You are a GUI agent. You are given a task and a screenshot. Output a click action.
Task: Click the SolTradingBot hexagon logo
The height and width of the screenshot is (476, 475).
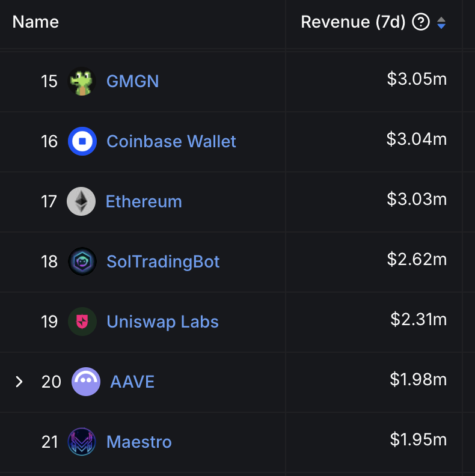(x=82, y=261)
